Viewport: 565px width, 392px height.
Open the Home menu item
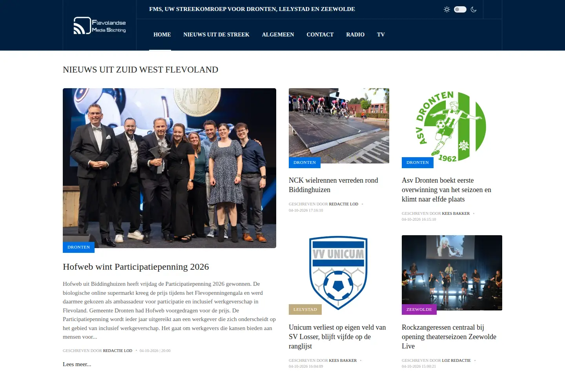pos(162,34)
